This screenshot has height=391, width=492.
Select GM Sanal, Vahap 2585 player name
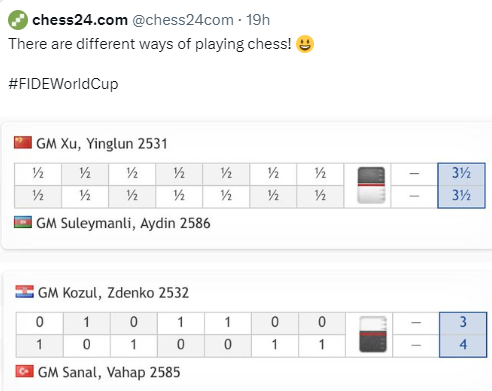coord(109,372)
